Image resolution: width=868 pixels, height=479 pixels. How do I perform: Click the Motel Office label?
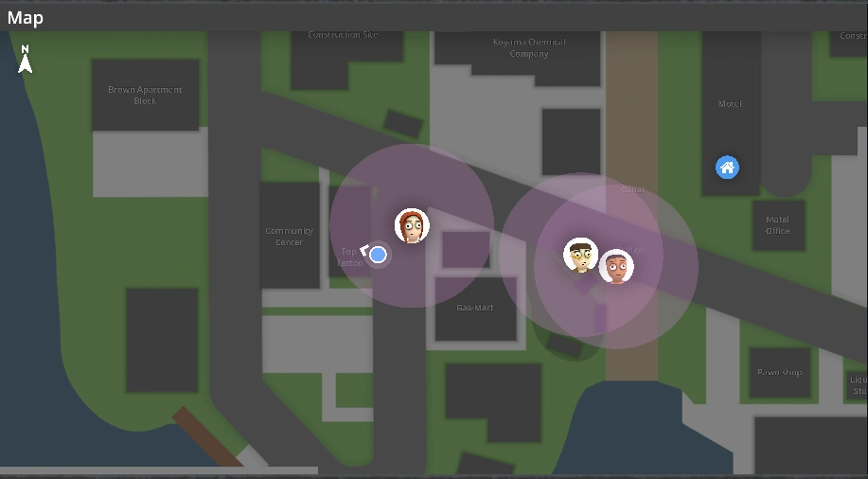click(778, 225)
